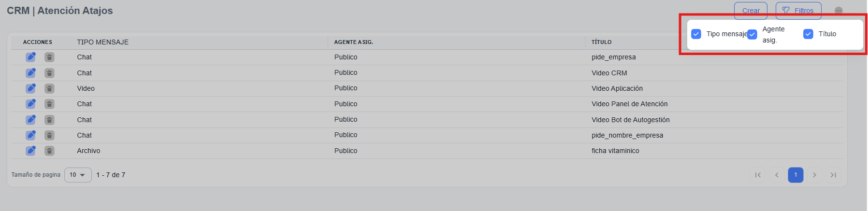Sort by Agente Asig. column header

(x=354, y=42)
